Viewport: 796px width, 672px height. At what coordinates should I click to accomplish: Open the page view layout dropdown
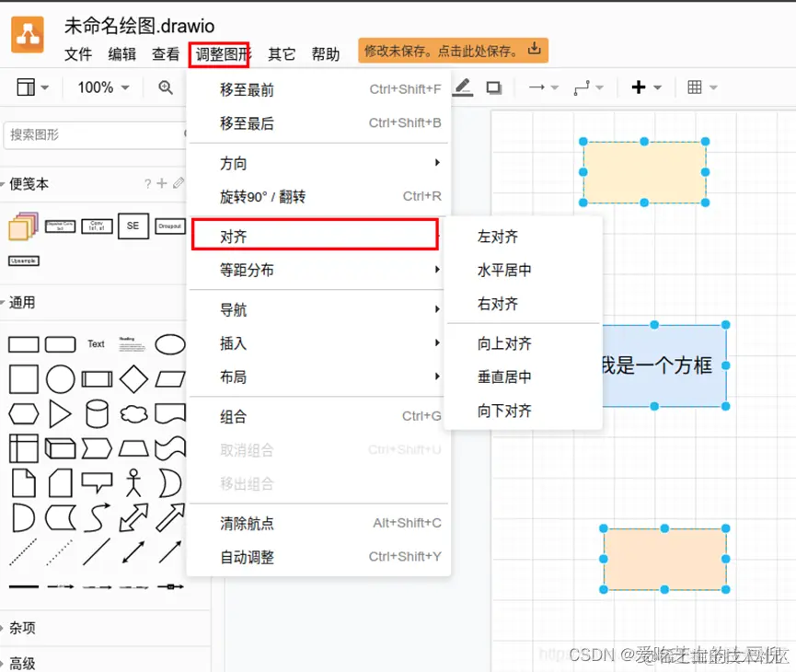[x=32, y=87]
